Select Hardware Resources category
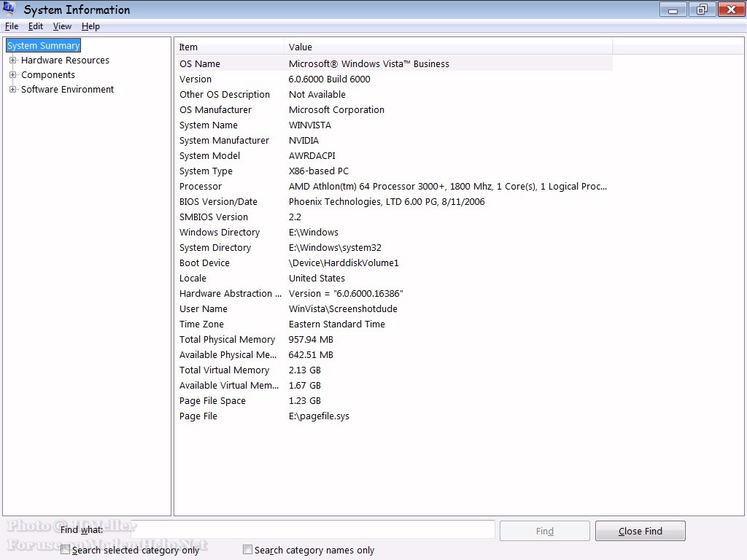Screen dimensions: 747x560 pos(65,60)
